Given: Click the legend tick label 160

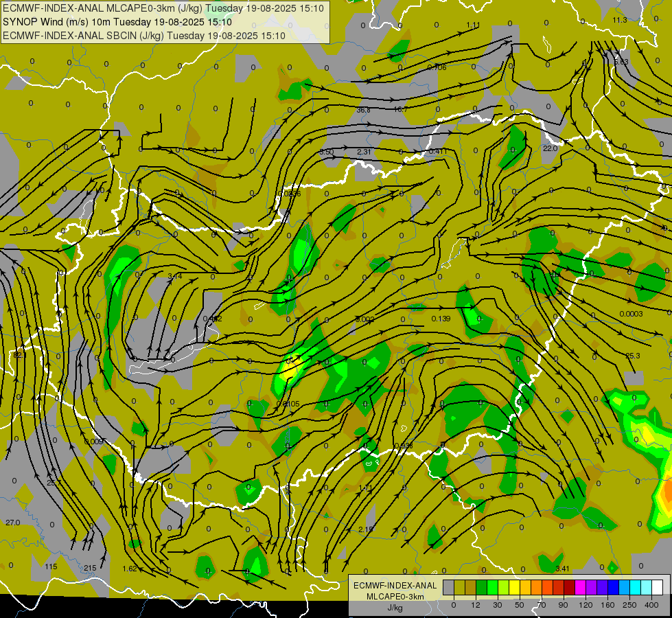Looking at the screenshot, I should coord(607,605).
